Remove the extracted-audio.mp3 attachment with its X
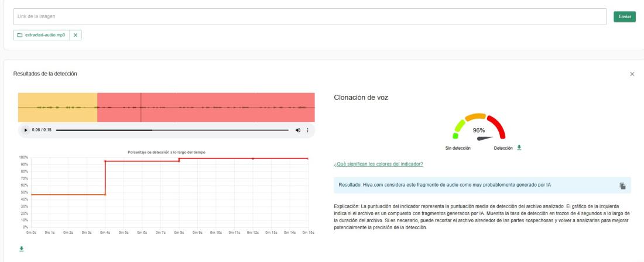This screenshot has width=644, height=262. [76, 35]
